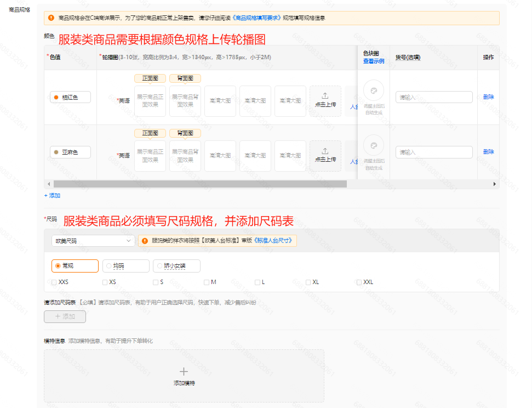Select the 均码 radio option
The width and height of the screenshot is (532, 408).
click(x=109, y=266)
